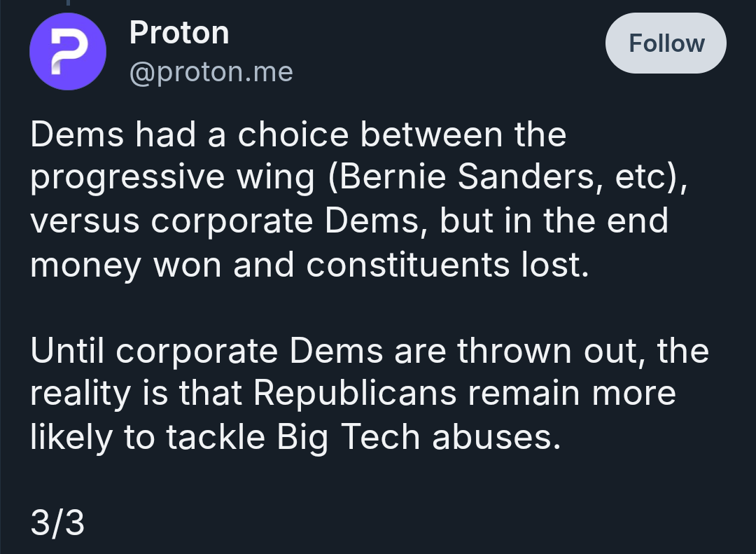This screenshot has height=554, width=756.
Task: Click the line starting 'likely to tackle'
Action: click(295, 437)
